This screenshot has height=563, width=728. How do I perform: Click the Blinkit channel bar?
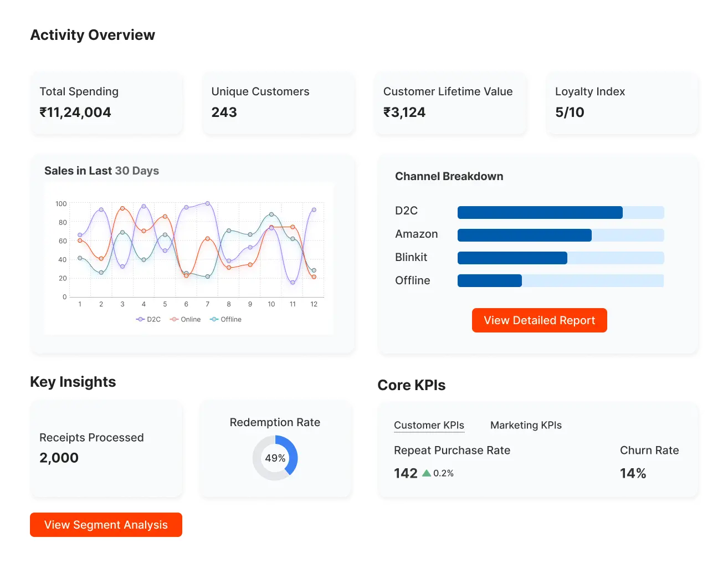[x=560, y=258]
